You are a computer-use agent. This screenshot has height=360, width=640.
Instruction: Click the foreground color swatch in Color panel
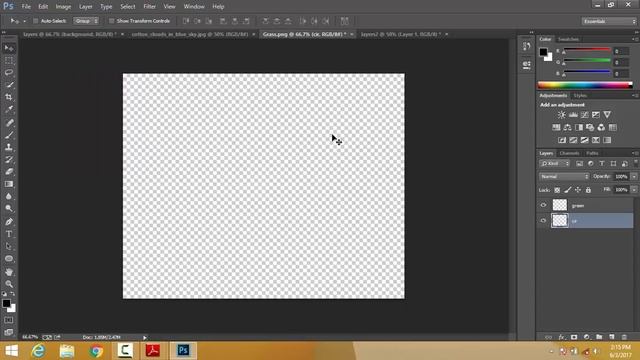pyautogui.click(x=543, y=52)
